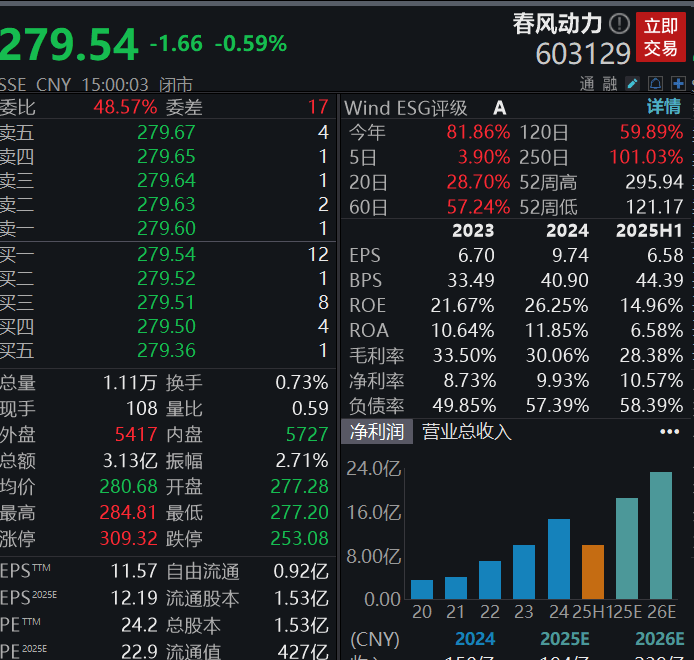Open the three-dots more options menu
The width and height of the screenshot is (694, 660).
669,432
